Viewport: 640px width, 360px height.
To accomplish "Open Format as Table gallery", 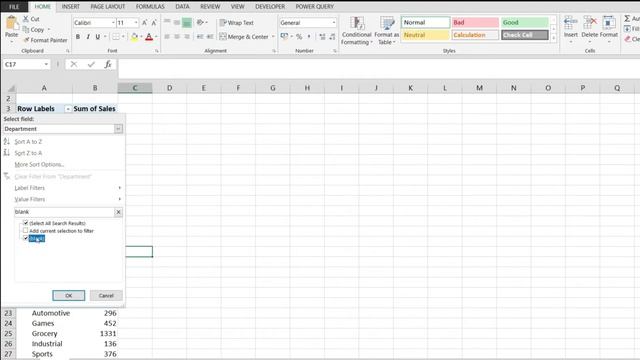I will pos(387,31).
